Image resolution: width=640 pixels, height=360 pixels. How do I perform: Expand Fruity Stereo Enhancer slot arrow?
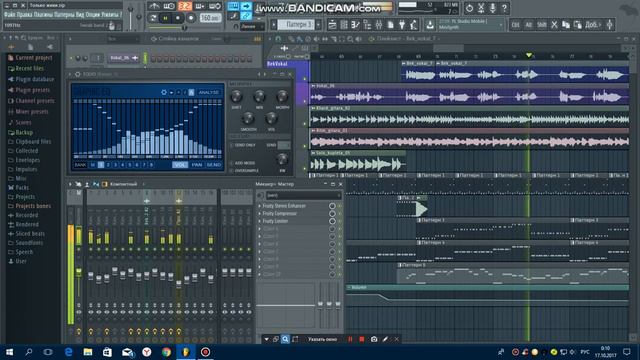(x=260, y=206)
